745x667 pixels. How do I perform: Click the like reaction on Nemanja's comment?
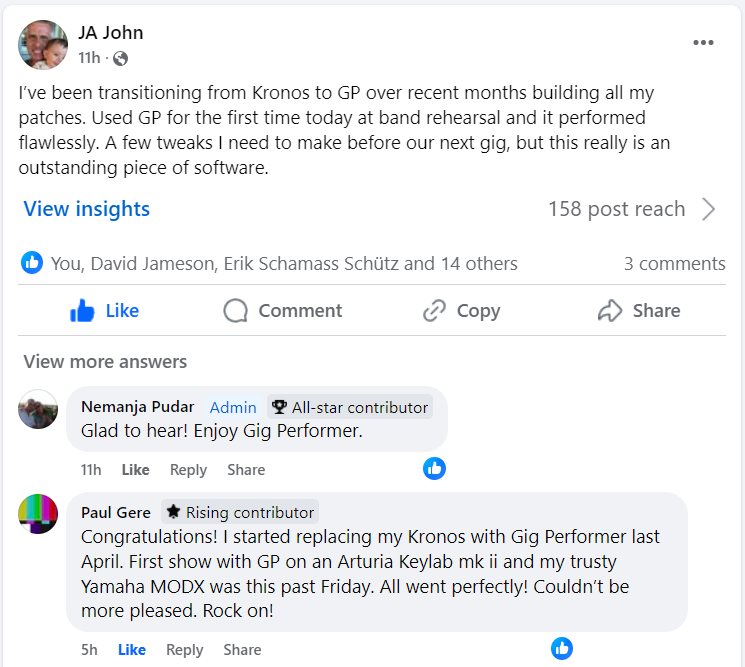[x=434, y=467]
